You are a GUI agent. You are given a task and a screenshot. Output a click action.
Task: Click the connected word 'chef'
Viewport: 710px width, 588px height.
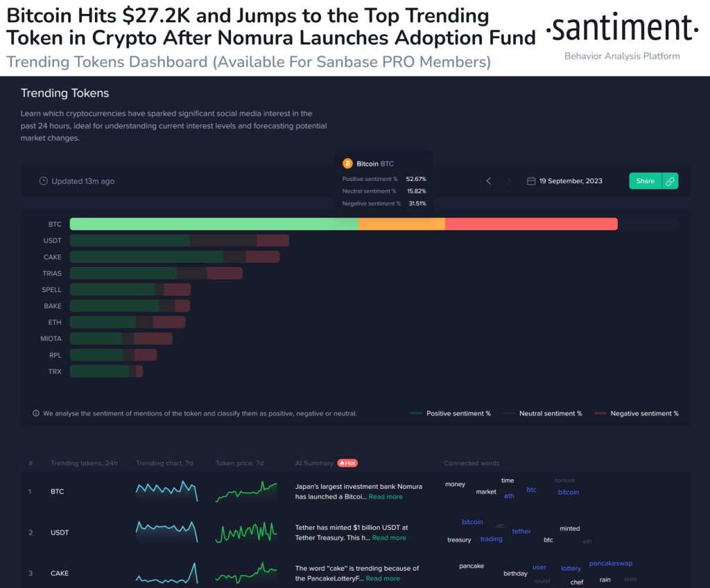(576, 582)
